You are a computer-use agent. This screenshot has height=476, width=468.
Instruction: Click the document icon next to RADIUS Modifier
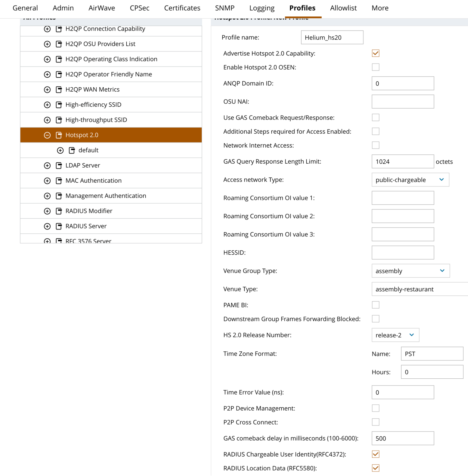coord(59,211)
